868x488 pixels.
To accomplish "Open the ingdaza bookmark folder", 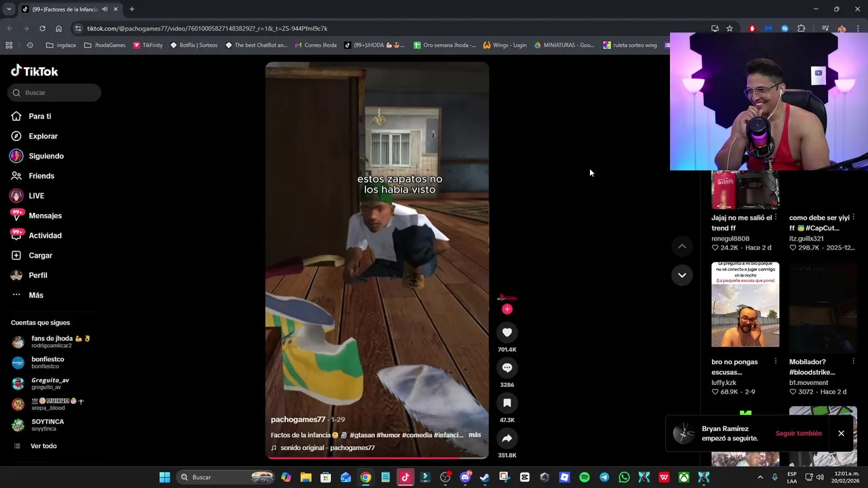I will tap(61, 45).
